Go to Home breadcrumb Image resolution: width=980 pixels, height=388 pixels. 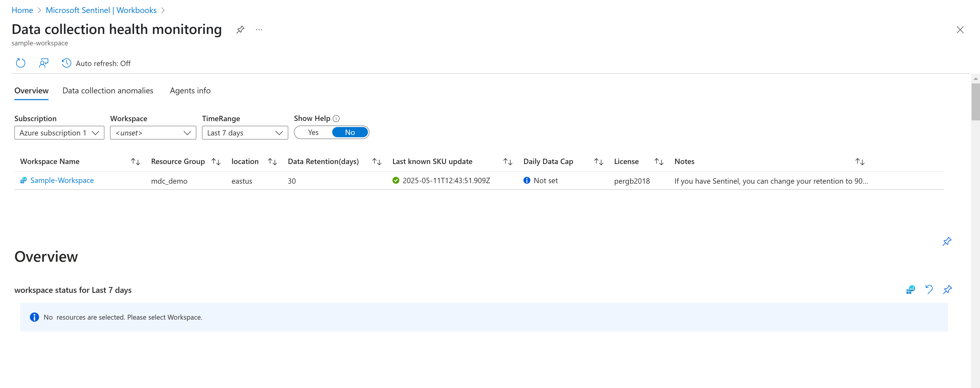point(22,10)
